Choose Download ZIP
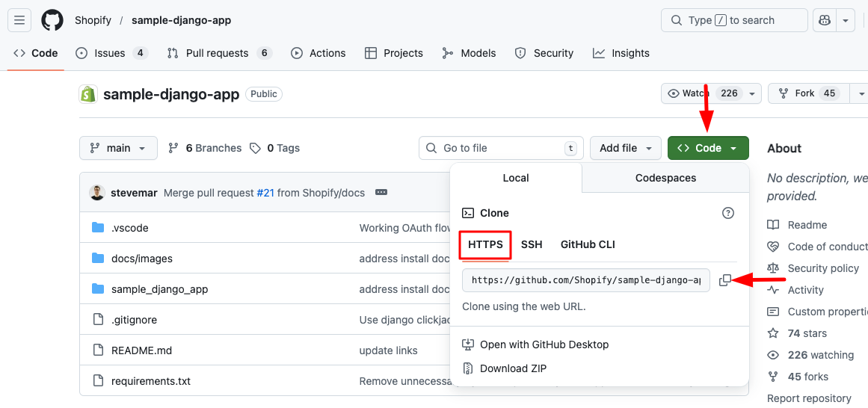Image resolution: width=868 pixels, height=408 pixels. pyautogui.click(x=505, y=368)
